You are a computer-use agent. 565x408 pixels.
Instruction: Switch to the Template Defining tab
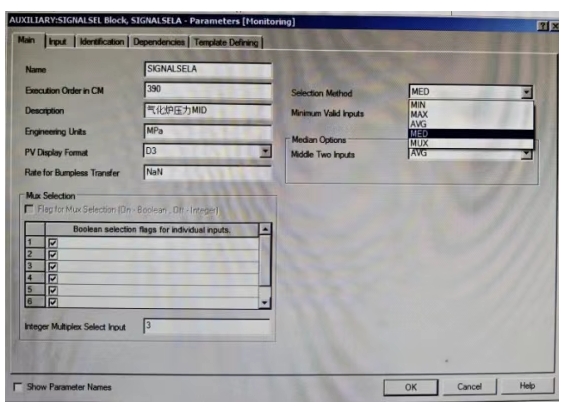(x=226, y=42)
